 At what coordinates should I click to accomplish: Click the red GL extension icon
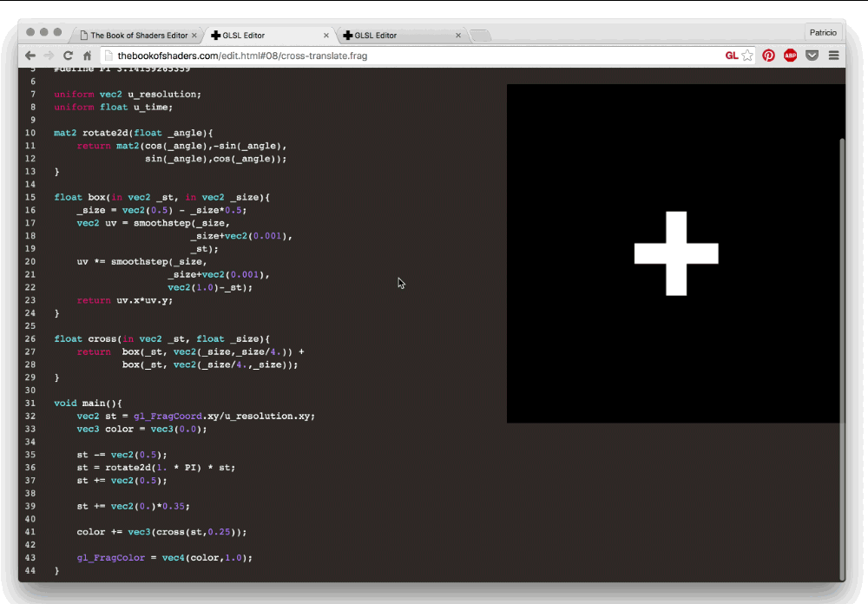click(x=732, y=56)
